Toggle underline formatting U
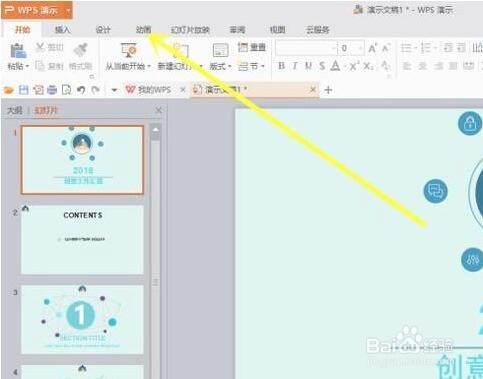 click(x=308, y=66)
